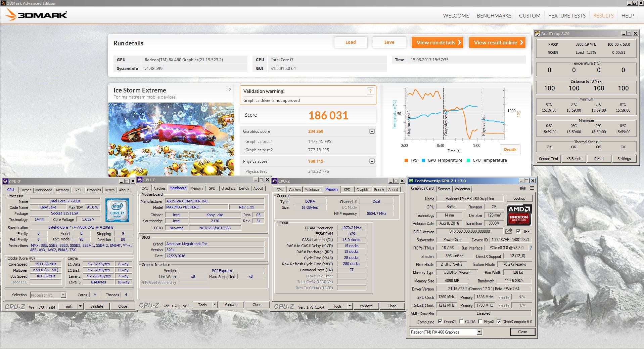Click the first CPU-Z window title icon

(x=5, y=181)
